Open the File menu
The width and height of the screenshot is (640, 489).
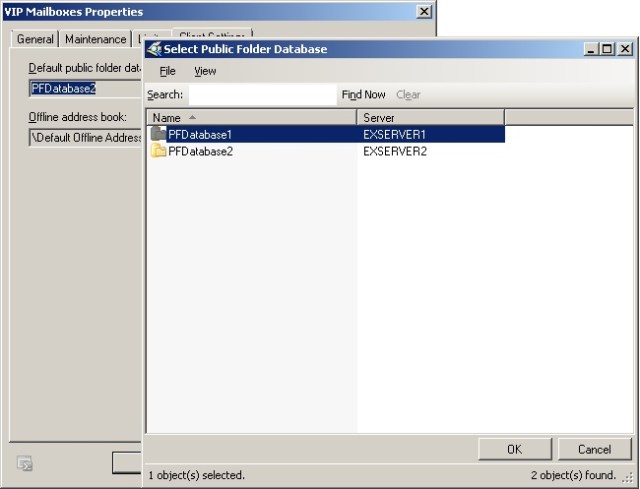coord(167,71)
